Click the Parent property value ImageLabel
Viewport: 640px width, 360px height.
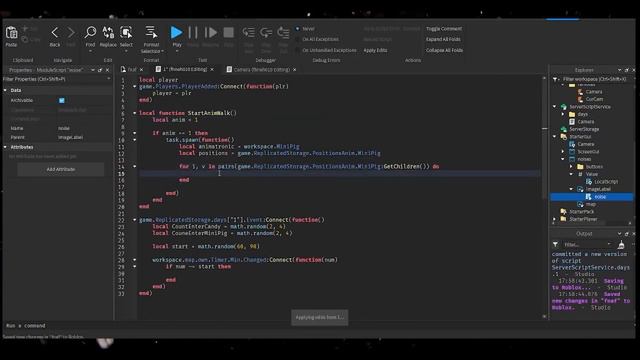pyautogui.click(x=70, y=138)
